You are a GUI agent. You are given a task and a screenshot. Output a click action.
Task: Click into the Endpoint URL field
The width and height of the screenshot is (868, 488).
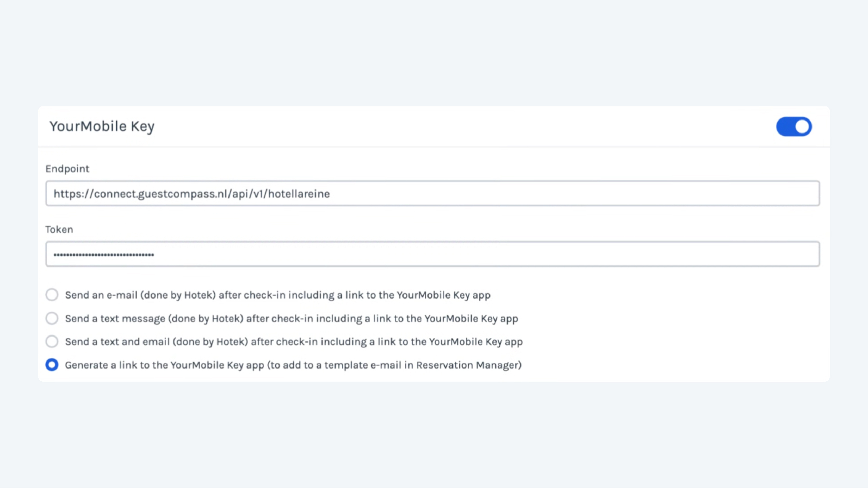click(433, 194)
